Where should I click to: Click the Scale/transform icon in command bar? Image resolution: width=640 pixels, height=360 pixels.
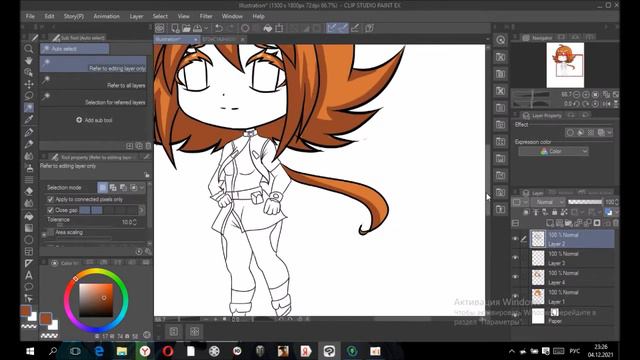(279, 28)
